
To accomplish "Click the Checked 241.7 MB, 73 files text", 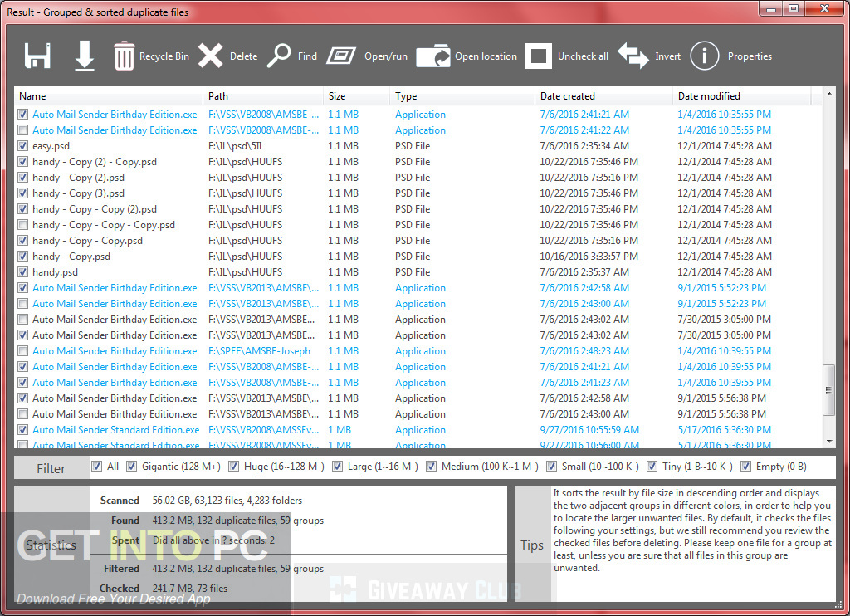I will point(190,589).
